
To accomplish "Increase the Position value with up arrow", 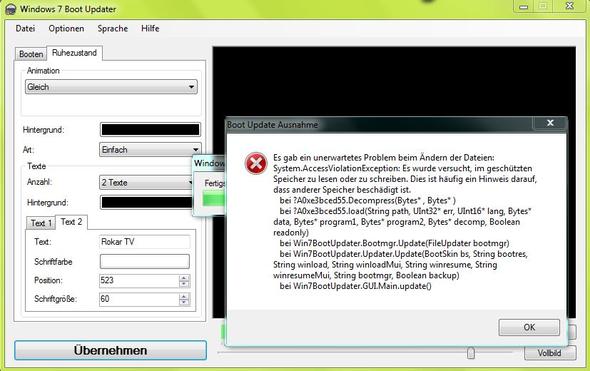I will pos(184,278).
